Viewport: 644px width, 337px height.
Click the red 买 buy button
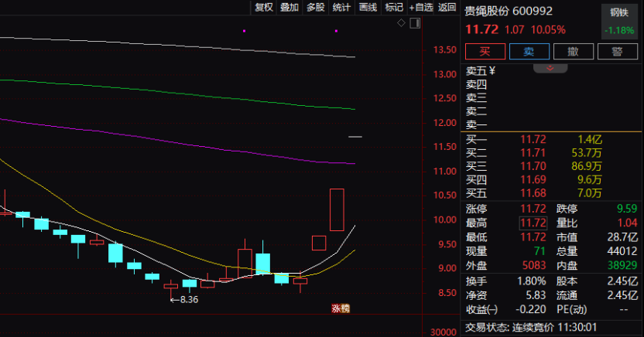[485, 52]
